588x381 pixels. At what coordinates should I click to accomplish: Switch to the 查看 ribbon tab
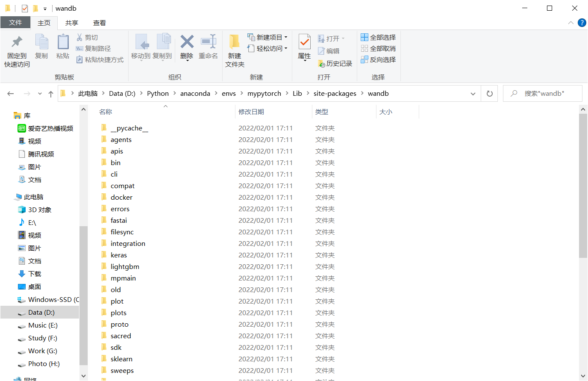point(100,23)
